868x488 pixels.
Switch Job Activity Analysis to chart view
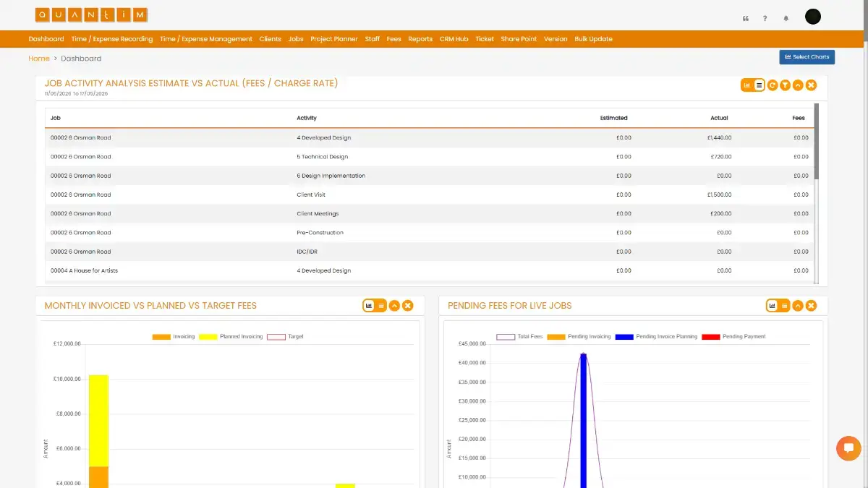[x=747, y=85]
